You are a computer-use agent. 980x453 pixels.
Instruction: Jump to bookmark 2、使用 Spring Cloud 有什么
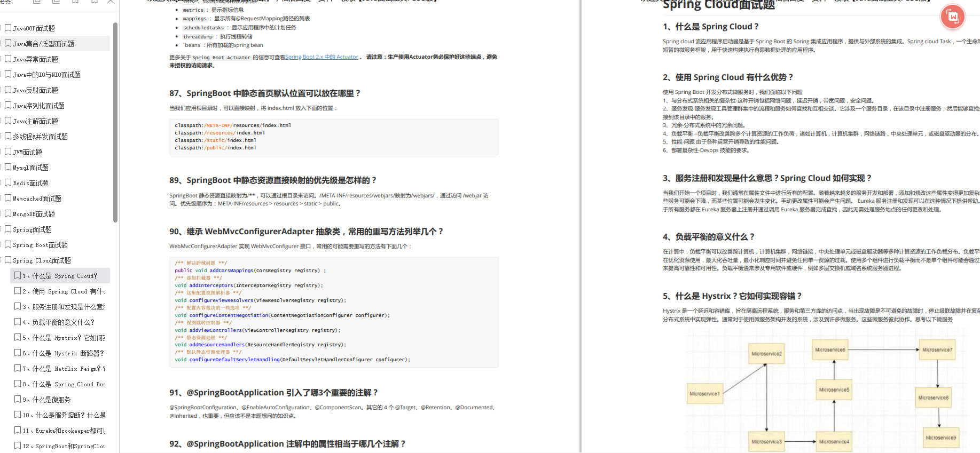(64, 291)
